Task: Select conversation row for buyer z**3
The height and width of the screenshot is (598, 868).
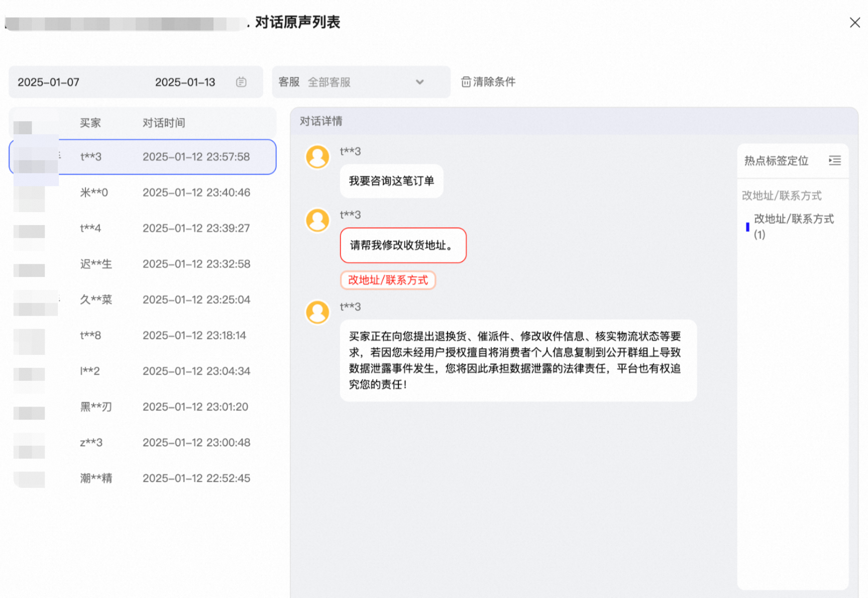Action: [x=143, y=442]
